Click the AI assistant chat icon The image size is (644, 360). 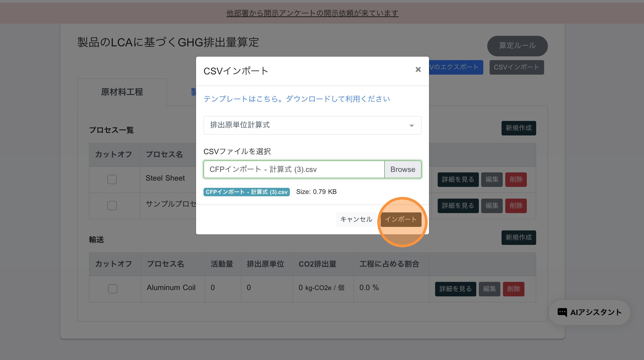pos(562,312)
